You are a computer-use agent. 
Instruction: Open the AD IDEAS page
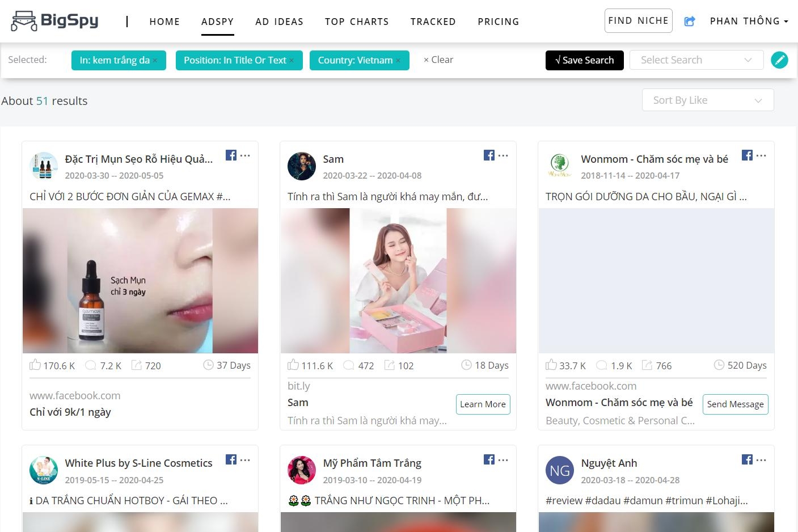(x=279, y=22)
